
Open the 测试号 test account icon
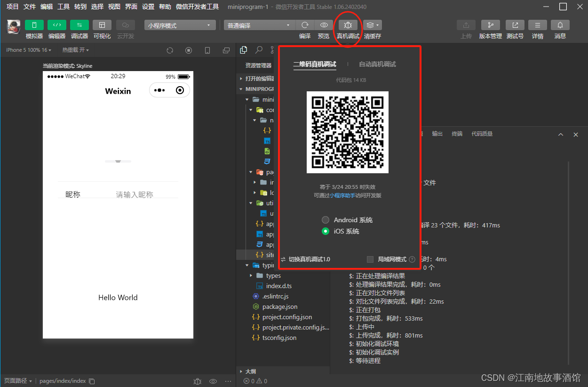515,25
